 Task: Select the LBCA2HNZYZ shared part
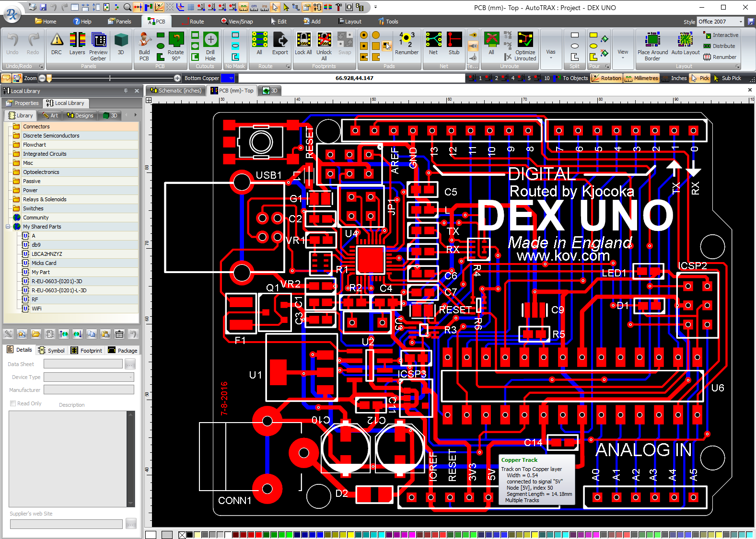pyautogui.click(x=47, y=254)
